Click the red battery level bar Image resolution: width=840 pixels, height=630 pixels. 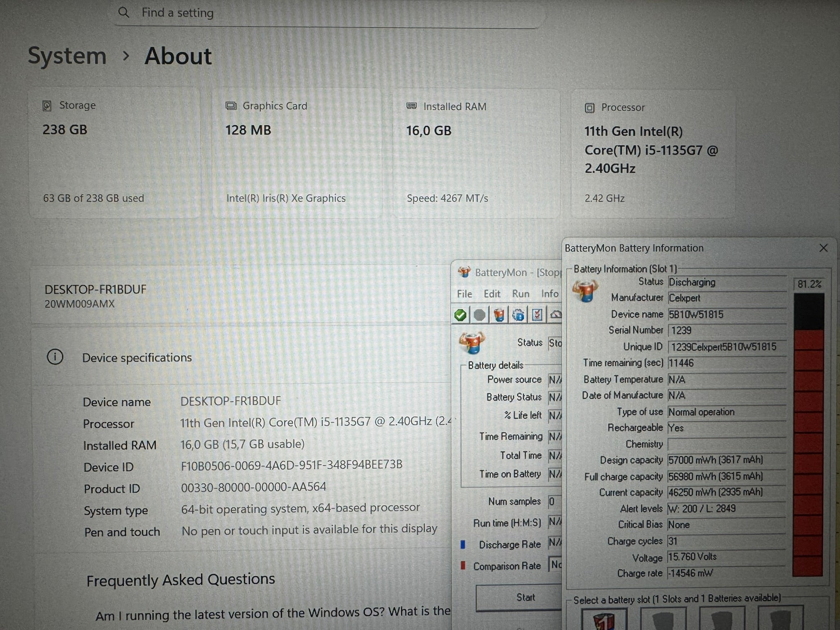coord(808,451)
